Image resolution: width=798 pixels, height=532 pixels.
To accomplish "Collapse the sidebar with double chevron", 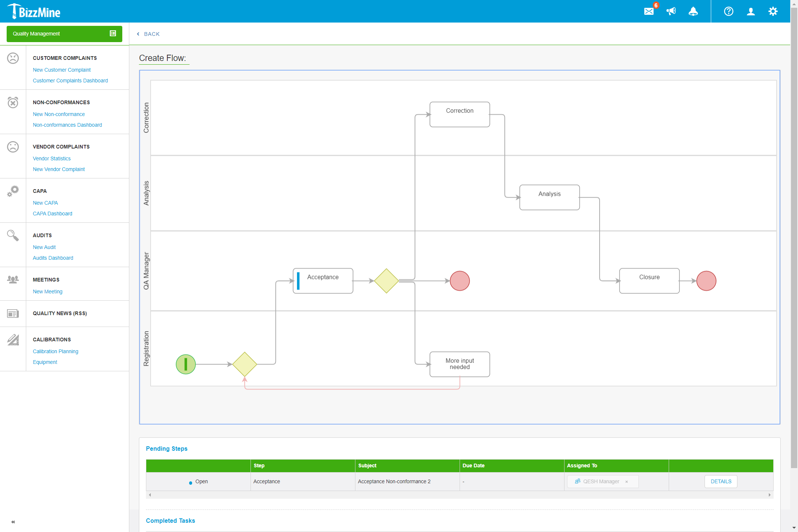I will pyautogui.click(x=13, y=522).
